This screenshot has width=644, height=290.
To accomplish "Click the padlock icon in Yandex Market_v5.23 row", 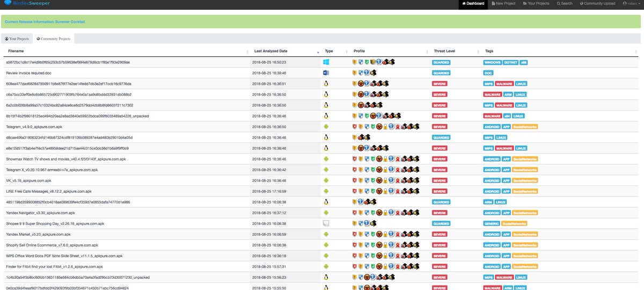I will click(x=385, y=234).
